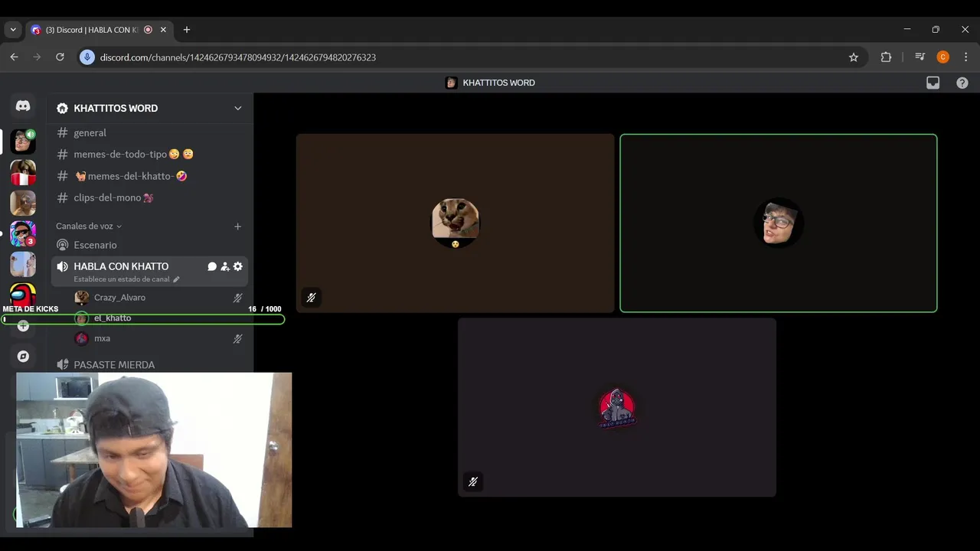Create a channel with the plus beside Canales de voz
980x551 pixels.
click(237, 227)
